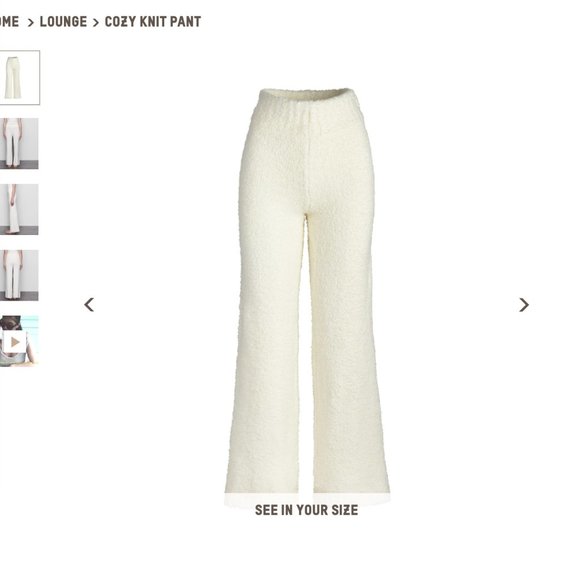This screenshot has height=580, width=580.
Task: Click the chevron before COZY KNIT PANT
Action: coord(96,23)
